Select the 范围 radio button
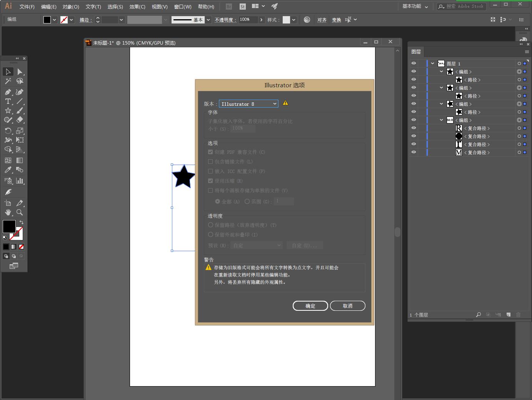Screen dimensions: 532x400 click(x=247, y=202)
